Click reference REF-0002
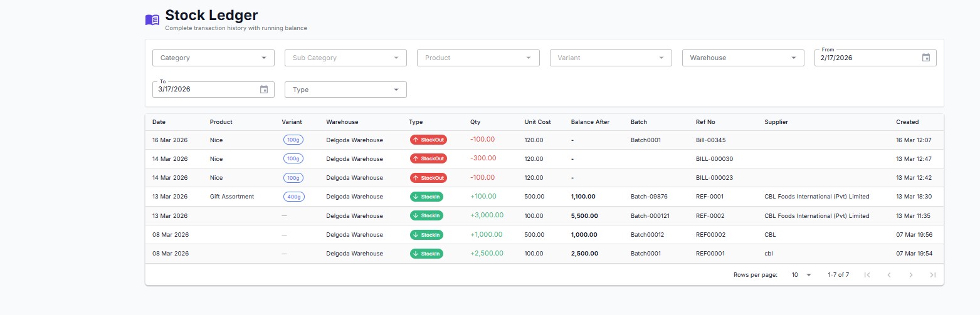980x315 pixels. point(710,216)
